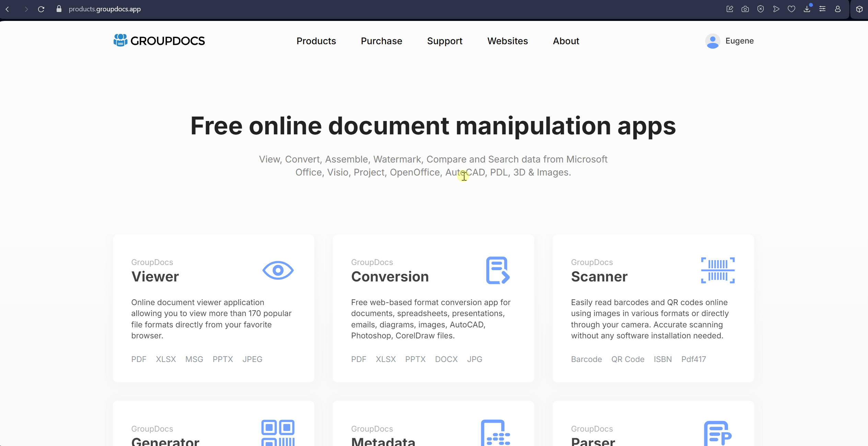Viewport: 868px width, 446px height.
Task: Open the Support menu
Action: point(445,41)
